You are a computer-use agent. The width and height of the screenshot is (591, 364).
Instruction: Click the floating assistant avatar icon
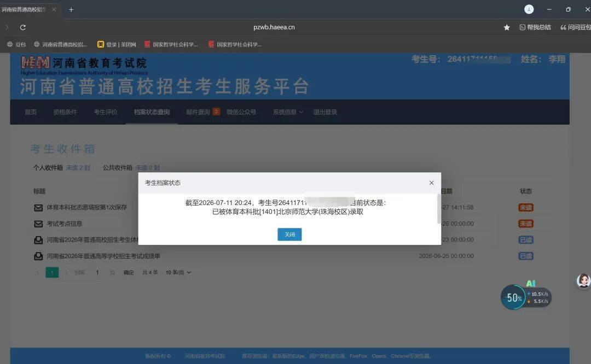(x=583, y=281)
